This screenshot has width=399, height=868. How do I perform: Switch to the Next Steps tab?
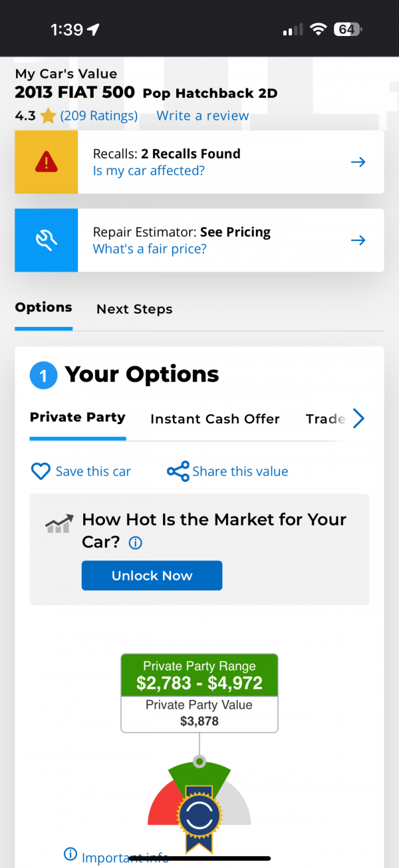pos(134,309)
